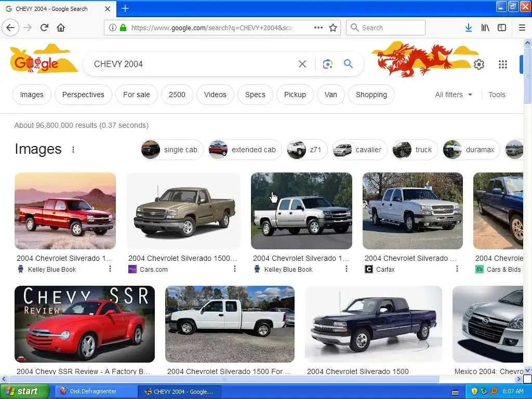Toggle the sidebar icon in toolbar
The width and height of the screenshot is (532, 399).
(502, 28)
